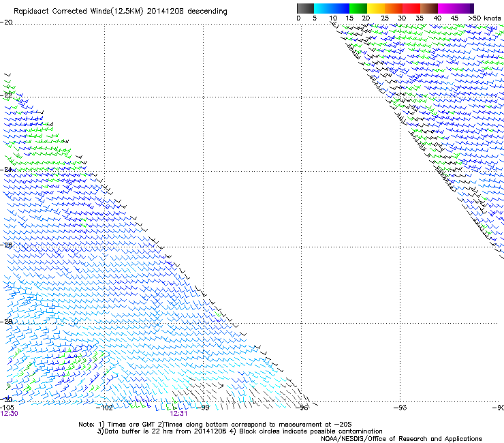
Task: Click the note about Times are GMT
Action: click(215, 425)
